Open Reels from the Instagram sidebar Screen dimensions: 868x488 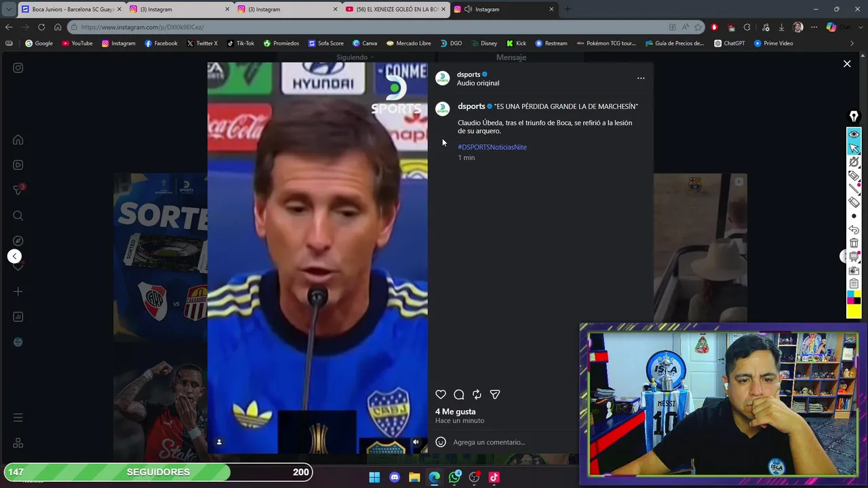pos(18,165)
